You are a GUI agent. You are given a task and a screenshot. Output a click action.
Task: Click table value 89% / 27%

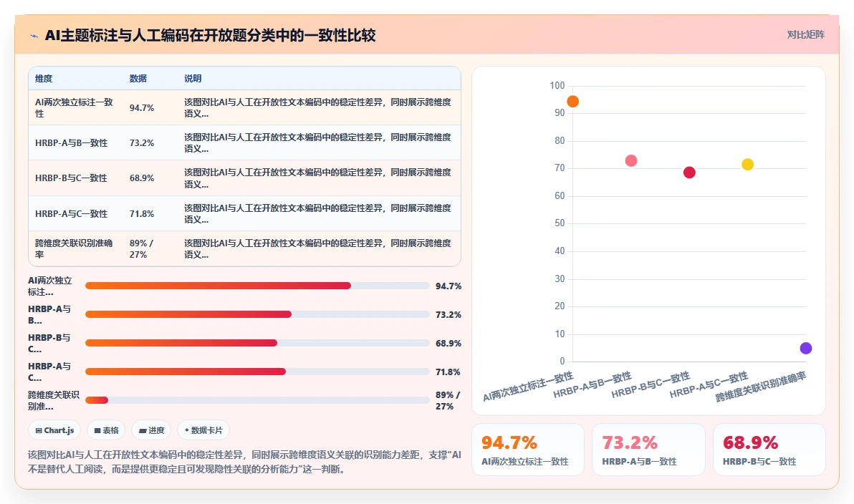tap(142, 248)
